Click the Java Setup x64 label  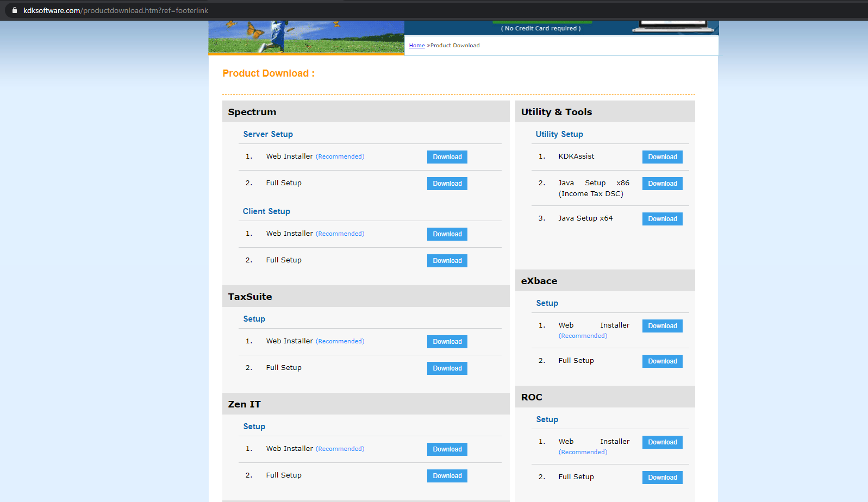coord(585,218)
